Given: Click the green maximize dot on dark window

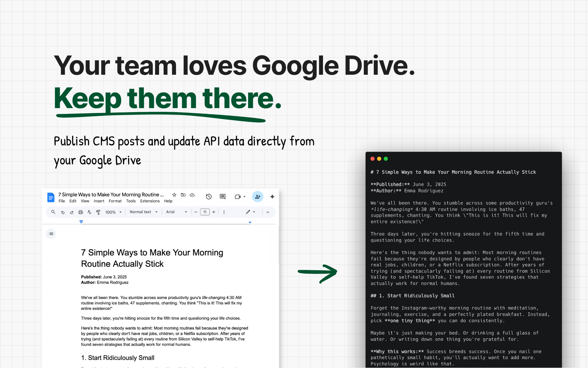Looking at the screenshot, I should (x=386, y=159).
